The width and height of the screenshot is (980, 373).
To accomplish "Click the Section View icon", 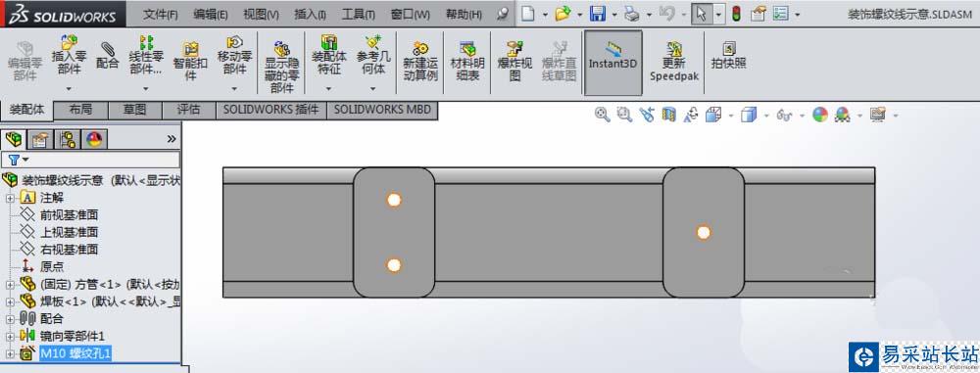I will pyautogui.click(x=668, y=115).
